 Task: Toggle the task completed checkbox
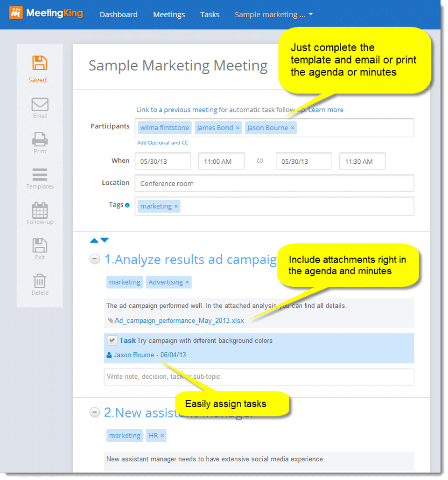pyautogui.click(x=112, y=340)
